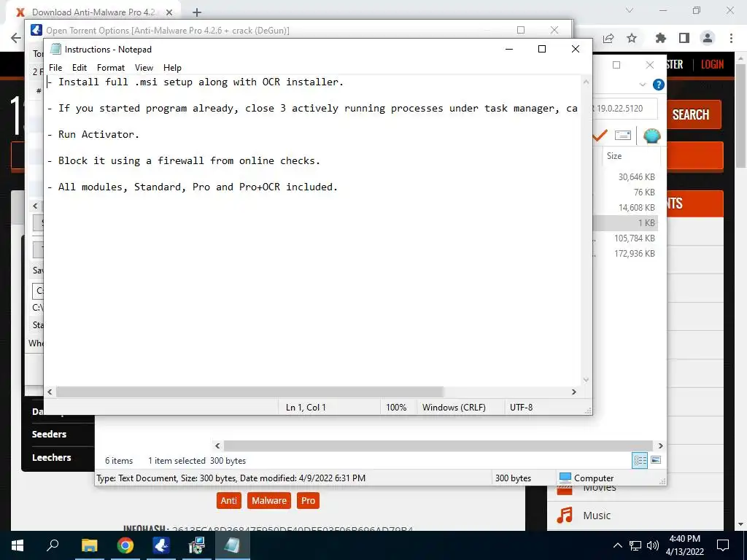Viewport: 747px width, 560px height.
Task: Click the Pro tag button
Action: (309, 500)
